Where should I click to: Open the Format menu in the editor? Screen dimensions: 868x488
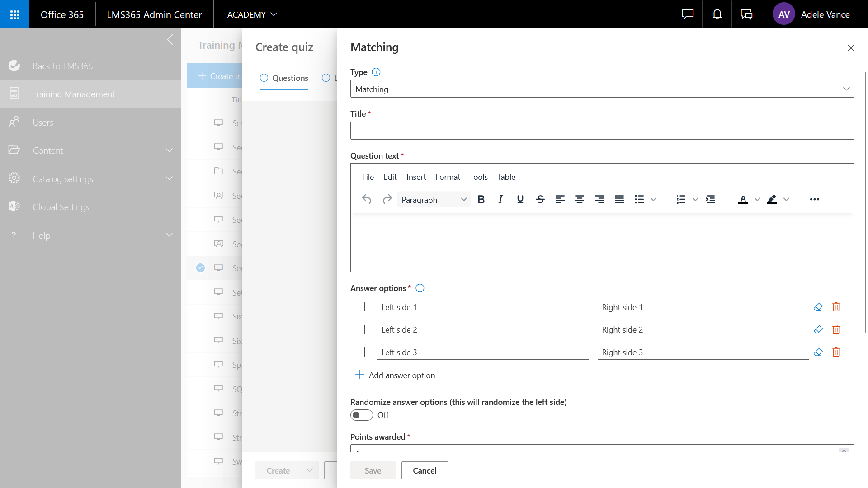448,177
